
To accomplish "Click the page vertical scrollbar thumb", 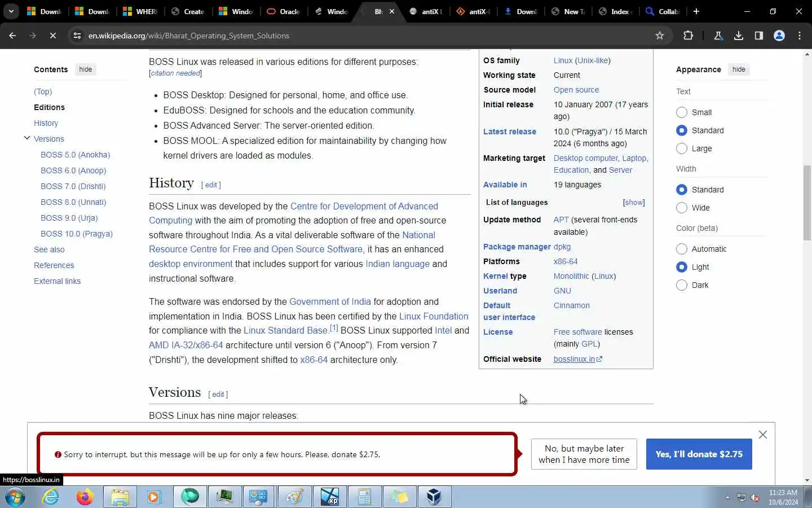I will click(807, 203).
